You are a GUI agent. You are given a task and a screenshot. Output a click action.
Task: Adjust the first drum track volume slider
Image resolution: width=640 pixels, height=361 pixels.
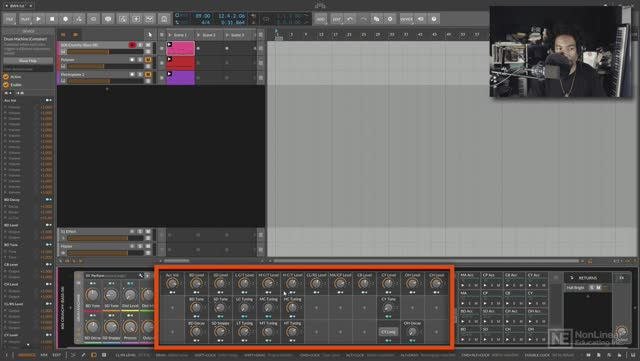(105, 52)
